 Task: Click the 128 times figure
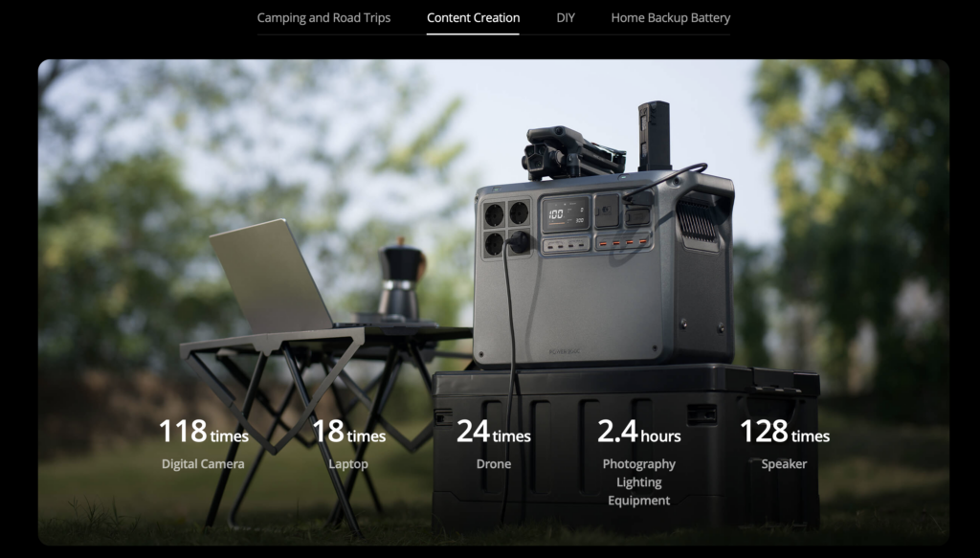pyautogui.click(x=784, y=432)
